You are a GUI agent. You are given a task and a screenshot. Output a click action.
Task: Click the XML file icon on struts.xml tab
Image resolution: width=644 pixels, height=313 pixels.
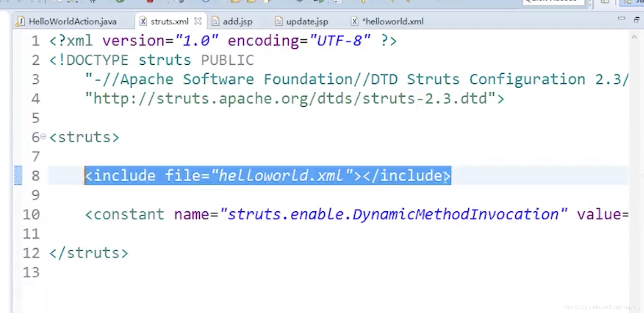pos(143,22)
